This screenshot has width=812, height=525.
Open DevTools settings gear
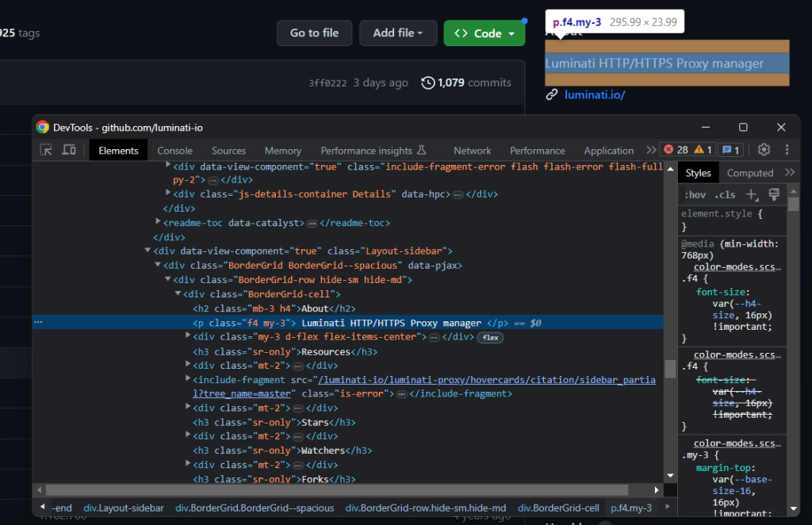coord(764,150)
